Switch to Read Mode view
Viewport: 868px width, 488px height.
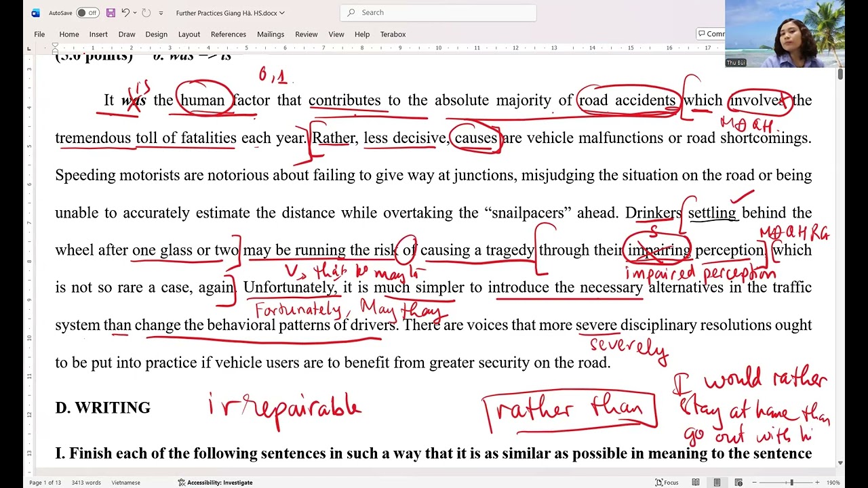click(x=696, y=483)
